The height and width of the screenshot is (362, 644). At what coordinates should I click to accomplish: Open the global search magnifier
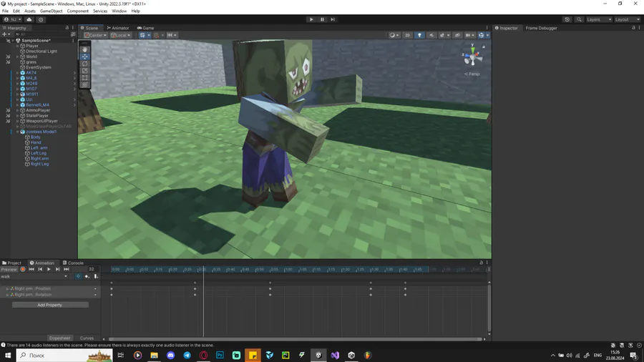click(579, 19)
